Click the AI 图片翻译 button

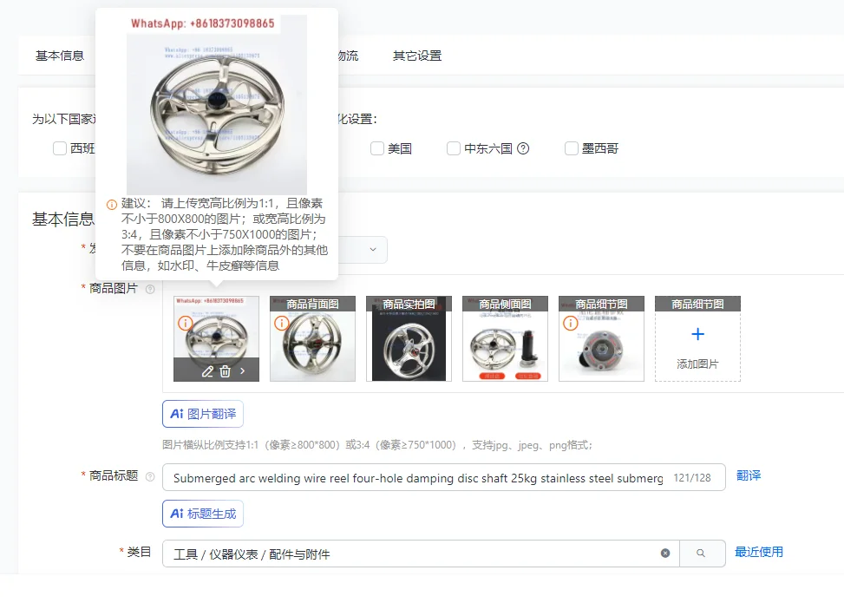point(203,414)
